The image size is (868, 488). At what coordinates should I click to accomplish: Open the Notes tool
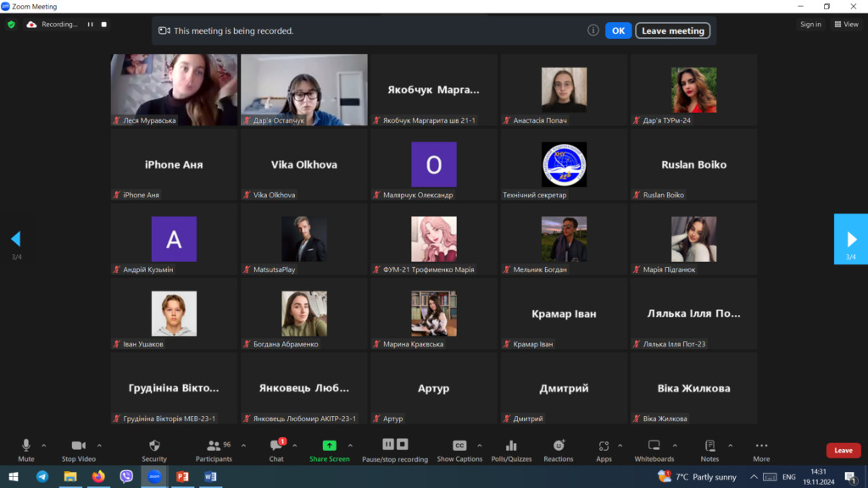click(709, 446)
